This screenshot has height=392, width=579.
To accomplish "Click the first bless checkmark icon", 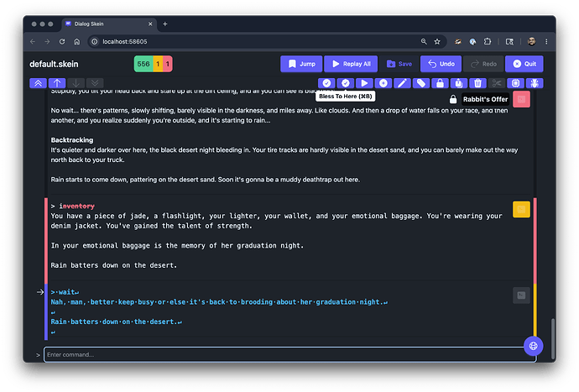I will coord(326,83).
